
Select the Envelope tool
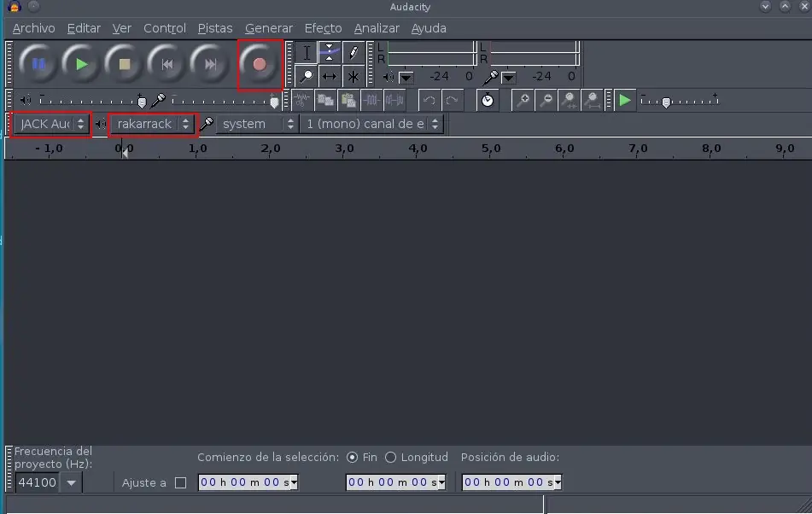pos(330,52)
